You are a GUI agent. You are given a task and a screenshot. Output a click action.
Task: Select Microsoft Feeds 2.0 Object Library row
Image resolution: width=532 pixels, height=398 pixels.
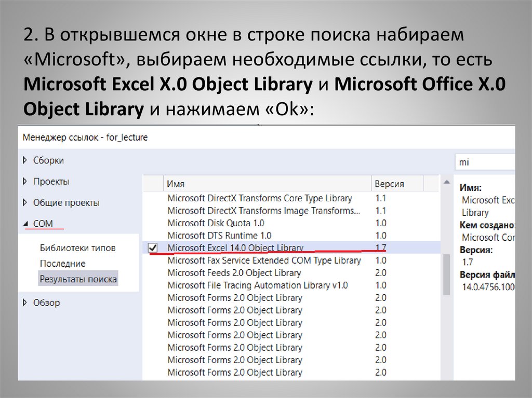291,272
